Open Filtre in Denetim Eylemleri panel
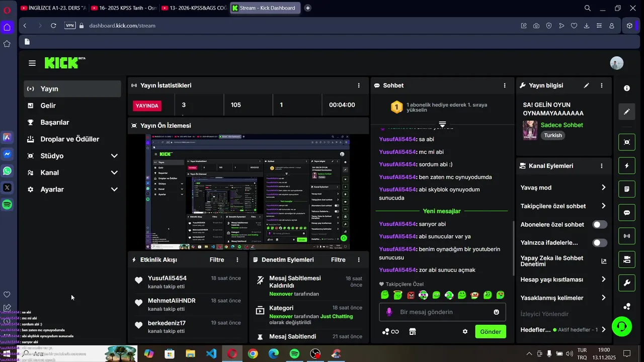Screen dimensions: 644x362 point(338,260)
